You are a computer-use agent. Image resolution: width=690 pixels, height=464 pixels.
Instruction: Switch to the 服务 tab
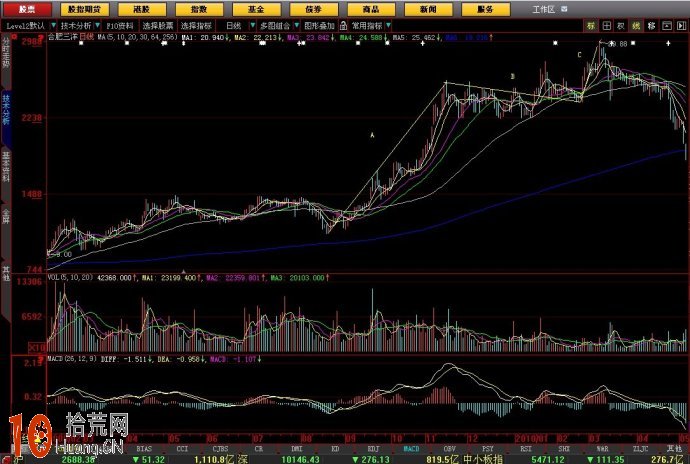pos(485,9)
